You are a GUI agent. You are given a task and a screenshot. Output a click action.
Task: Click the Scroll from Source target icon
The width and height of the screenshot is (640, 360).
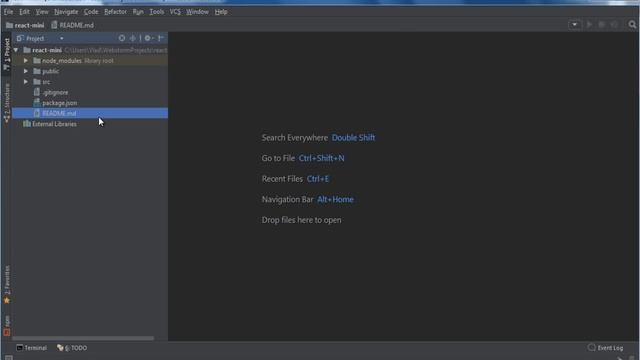[122, 38]
